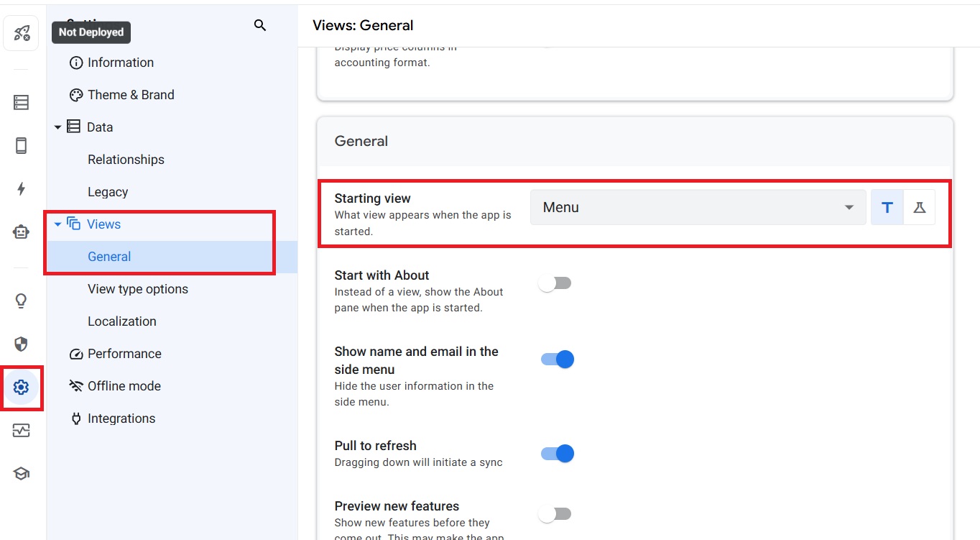Screen dimensions: 980x540
Task: Open the Starting view Menu dropdown
Action: coord(698,208)
